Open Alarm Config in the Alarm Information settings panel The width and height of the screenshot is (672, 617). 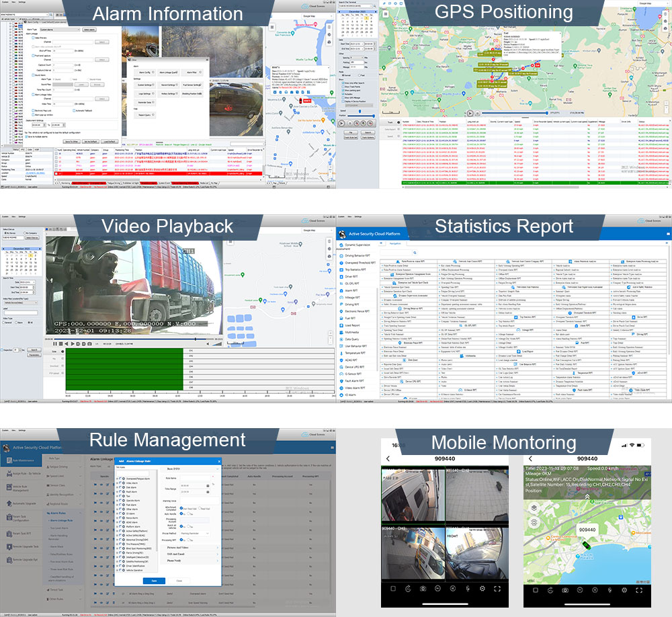(x=146, y=73)
